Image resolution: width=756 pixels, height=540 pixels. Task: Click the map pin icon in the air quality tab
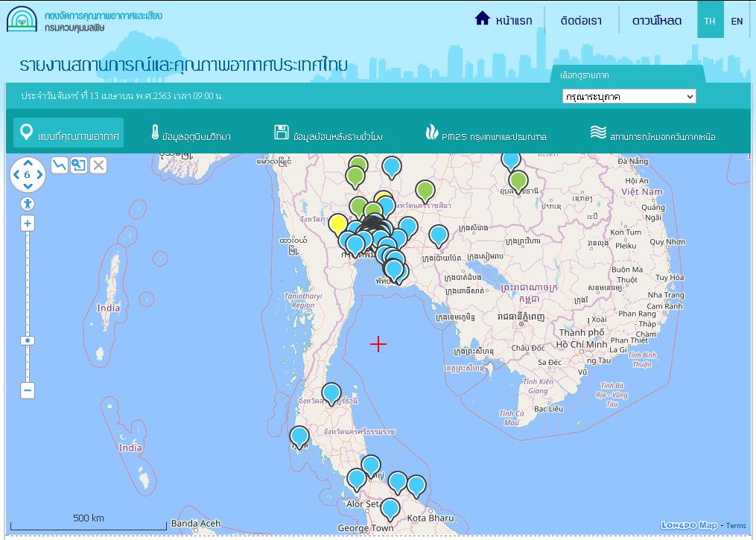(26, 132)
